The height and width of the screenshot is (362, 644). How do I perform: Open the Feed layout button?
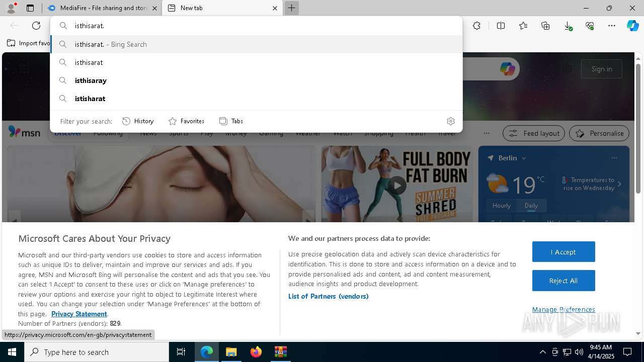click(534, 133)
